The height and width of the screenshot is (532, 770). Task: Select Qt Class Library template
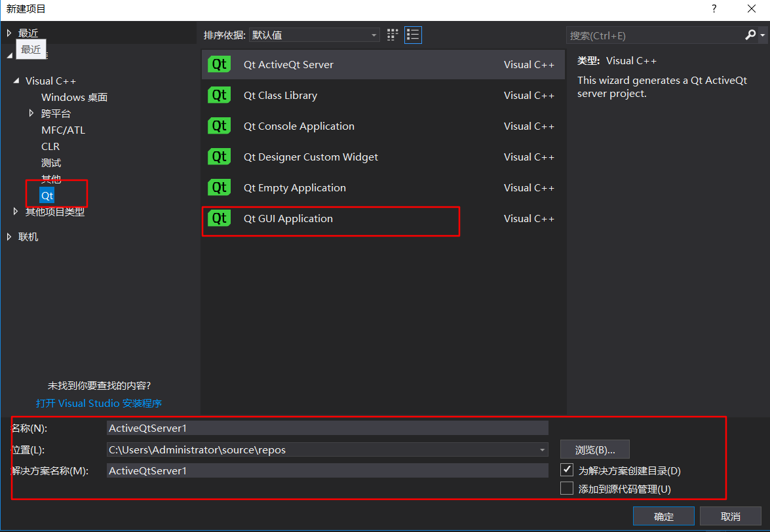[383, 95]
